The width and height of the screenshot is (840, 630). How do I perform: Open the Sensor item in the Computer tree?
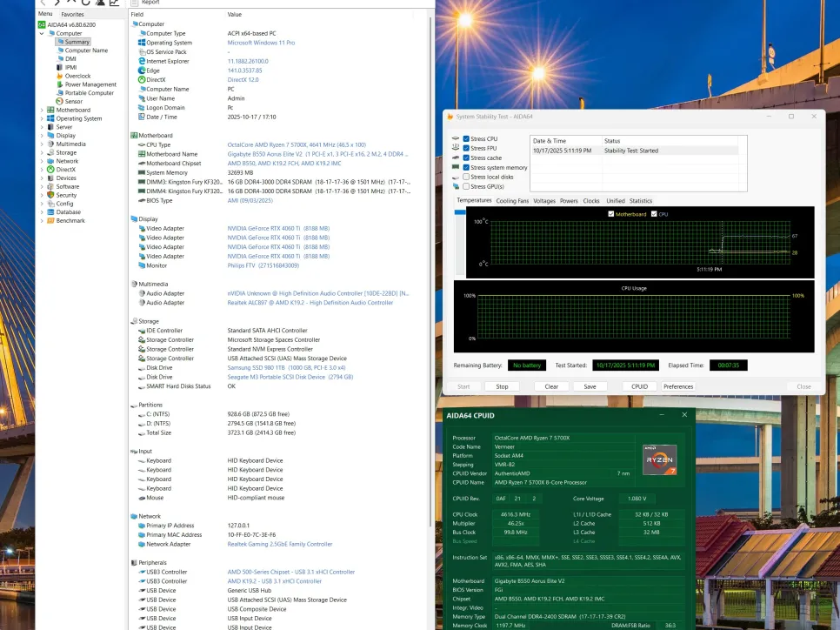pyautogui.click(x=73, y=101)
